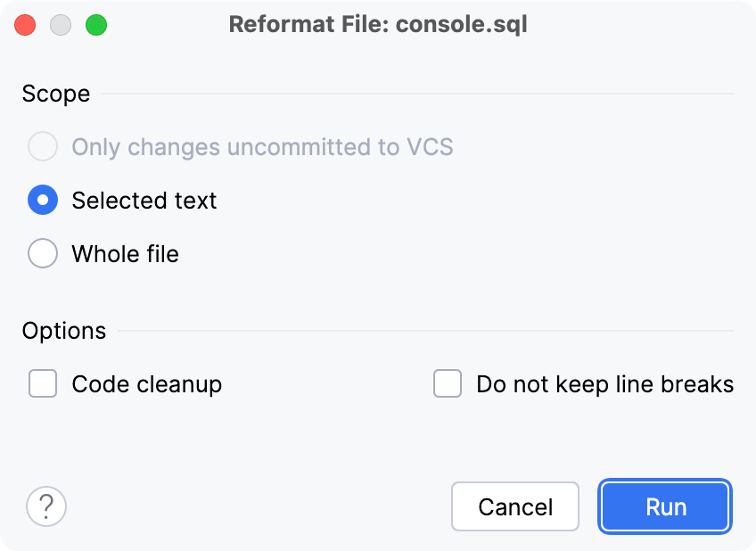Viewport: 756px width, 551px height.
Task: Open the help dialog via question mark icon
Action: tap(46, 506)
